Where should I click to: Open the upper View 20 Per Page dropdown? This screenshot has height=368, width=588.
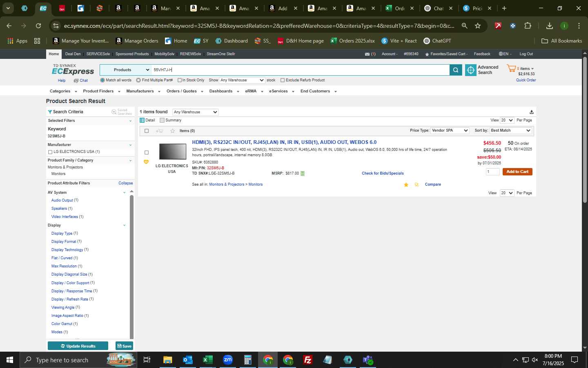click(507, 120)
